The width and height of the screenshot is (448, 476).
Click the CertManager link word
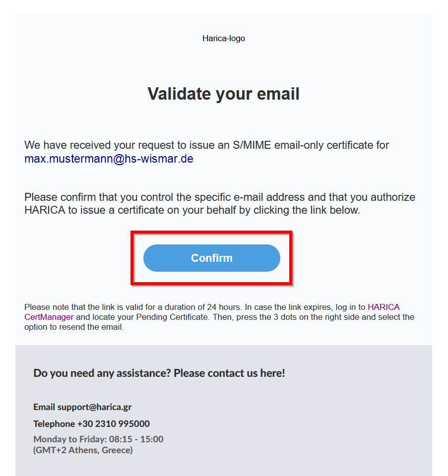(x=49, y=317)
